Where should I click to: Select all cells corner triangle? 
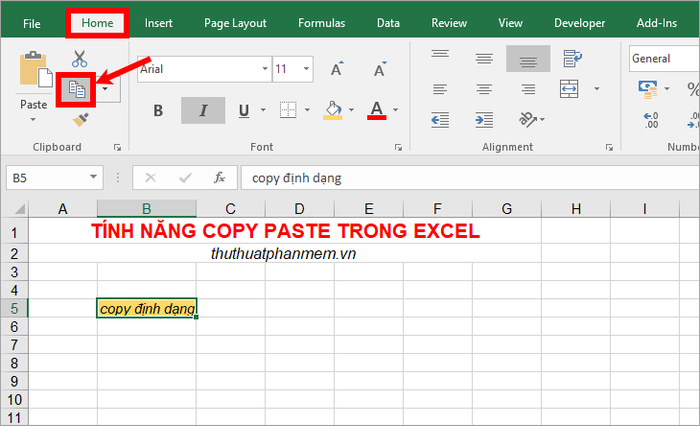19,209
